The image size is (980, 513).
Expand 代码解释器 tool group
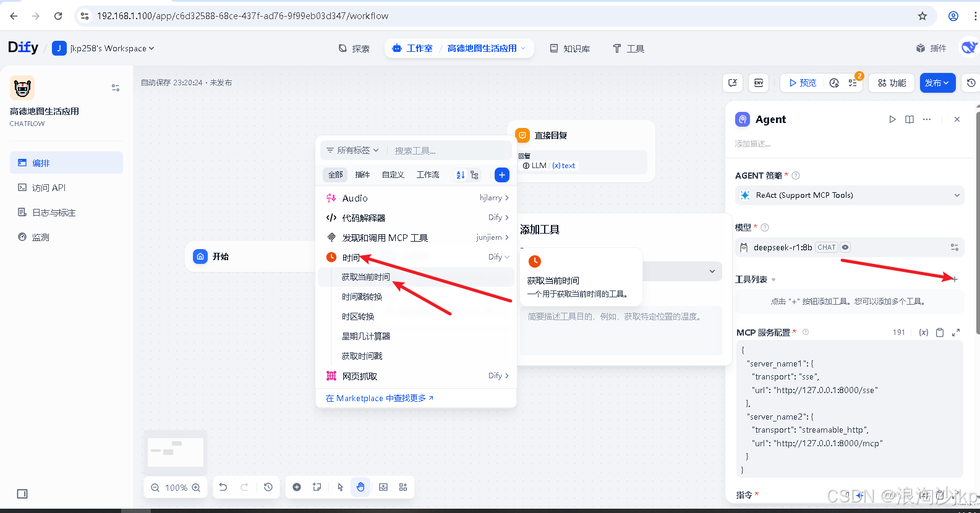417,218
